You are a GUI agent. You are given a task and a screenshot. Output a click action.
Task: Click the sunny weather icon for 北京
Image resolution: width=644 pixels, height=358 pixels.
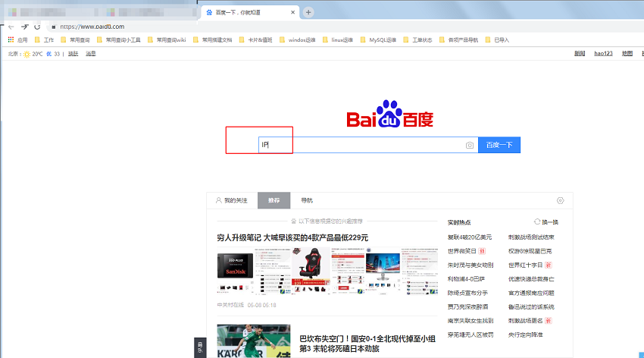27,55
